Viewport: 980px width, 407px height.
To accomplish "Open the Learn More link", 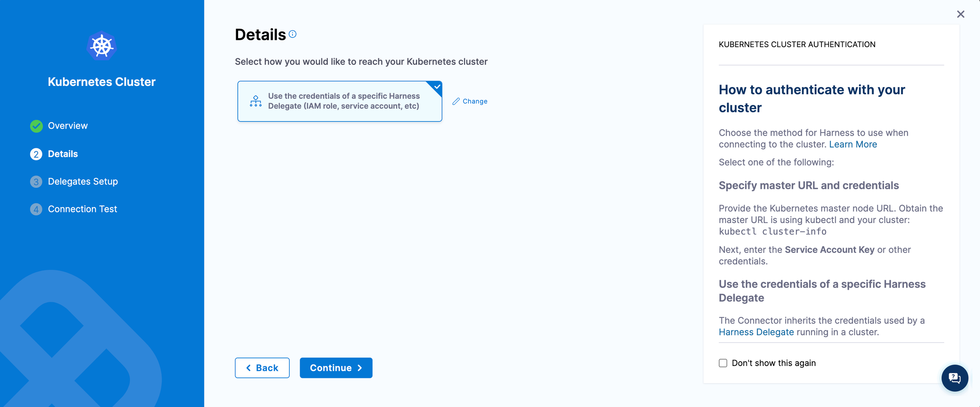I will [853, 144].
